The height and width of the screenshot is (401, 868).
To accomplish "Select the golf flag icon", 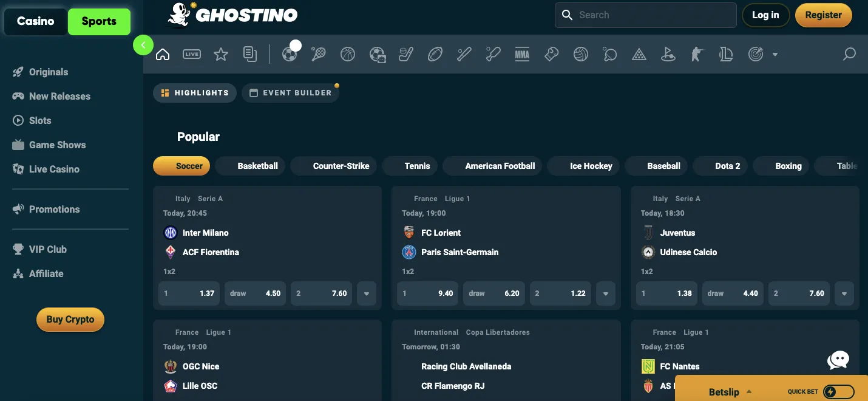I will 668,55.
